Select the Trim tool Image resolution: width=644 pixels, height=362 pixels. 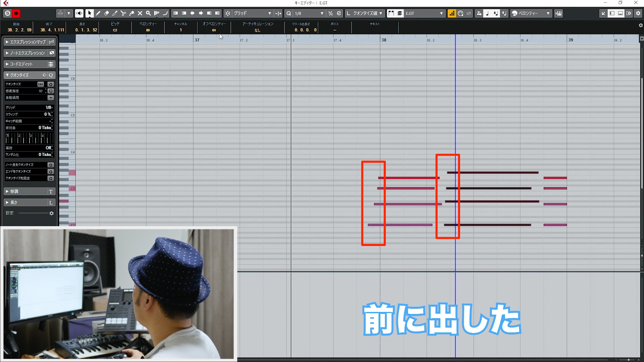click(x=115, y=13)
